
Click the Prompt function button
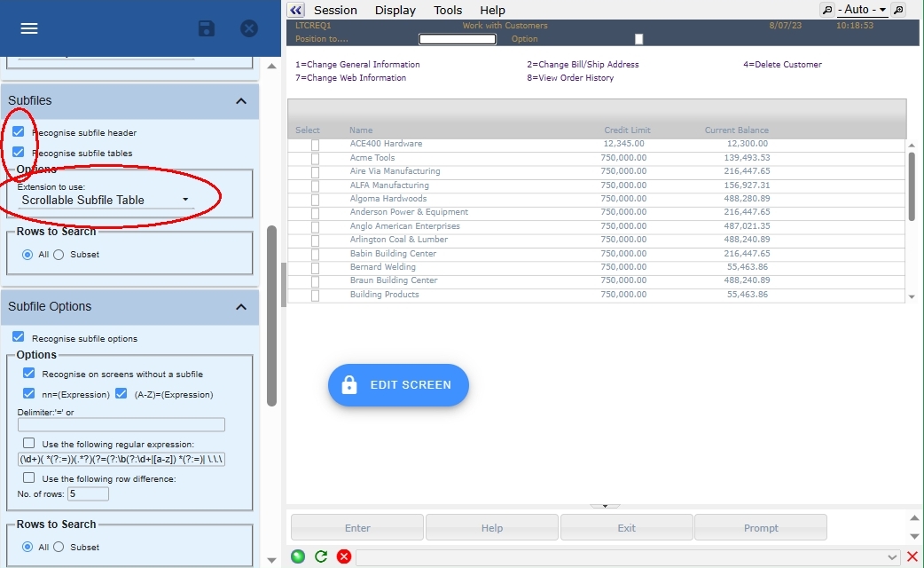[761, 528]
